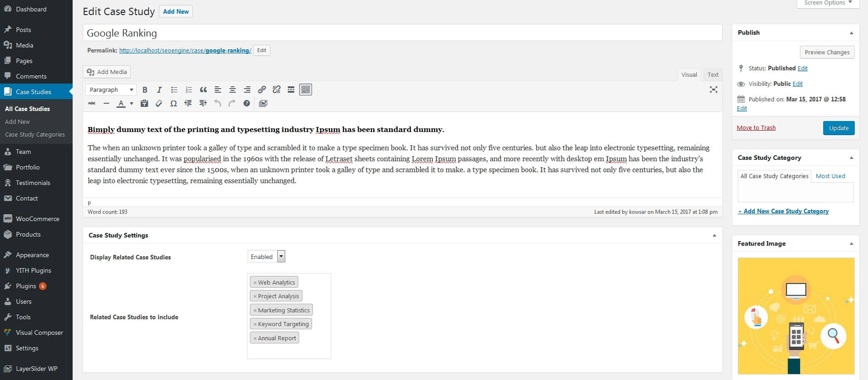868x380 pixels.
Task: Switch to the Visual editor tab
Action: tap(689, 75)
